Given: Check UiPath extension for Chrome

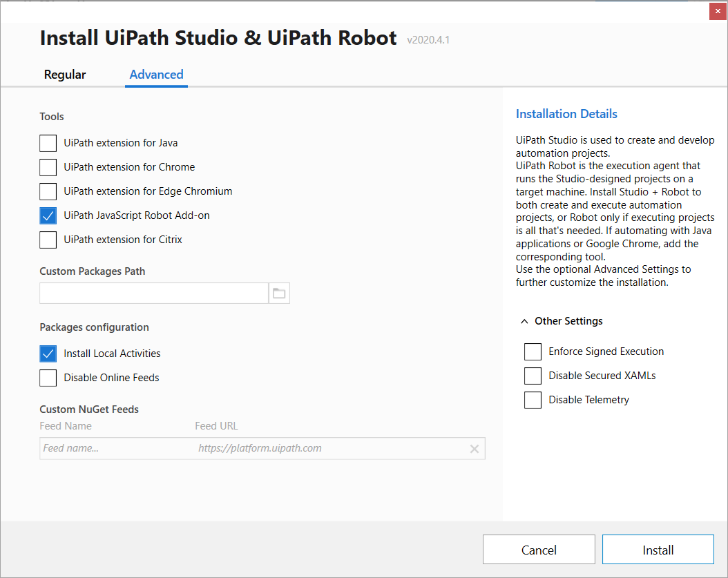Looking at the screenshot, I should click(x=48, y=167).
